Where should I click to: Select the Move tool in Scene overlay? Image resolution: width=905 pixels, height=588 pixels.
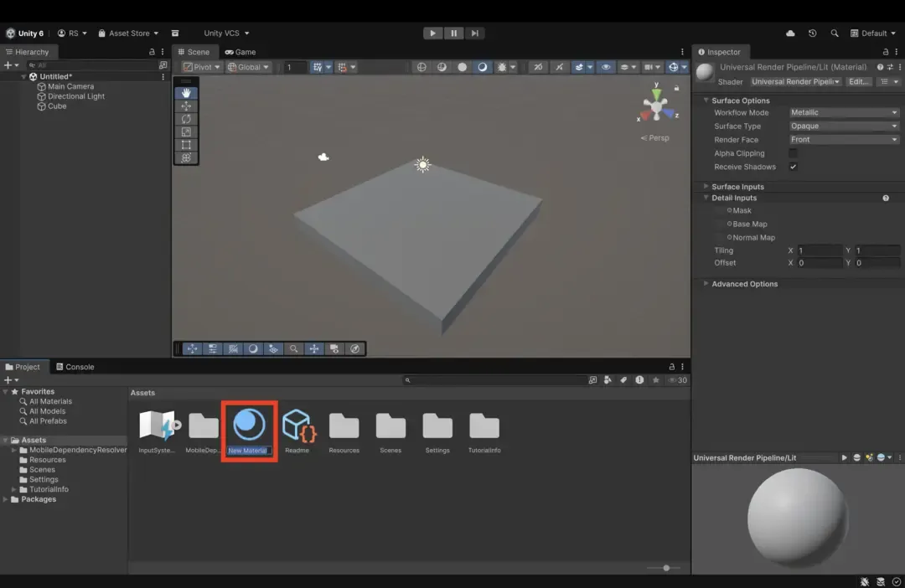tap(186, 106)
